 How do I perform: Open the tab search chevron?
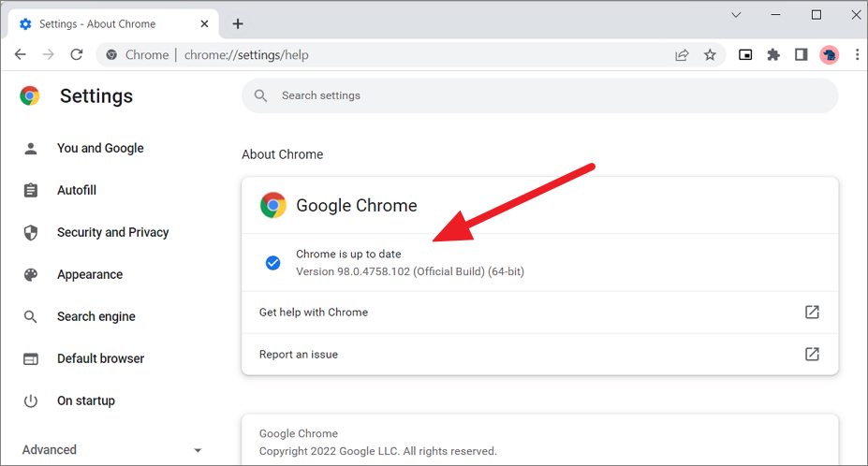(736, 15)
